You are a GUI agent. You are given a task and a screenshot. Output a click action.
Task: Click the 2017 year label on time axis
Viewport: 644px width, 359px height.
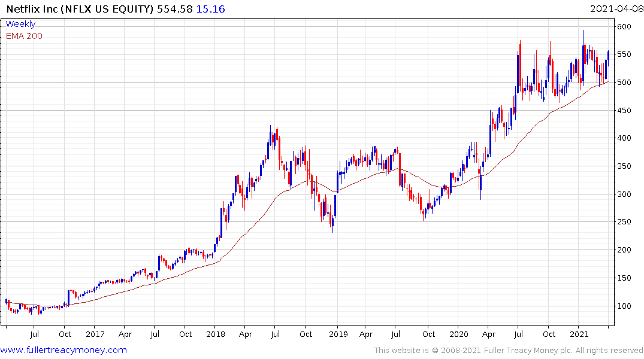[x=95, y=334]
